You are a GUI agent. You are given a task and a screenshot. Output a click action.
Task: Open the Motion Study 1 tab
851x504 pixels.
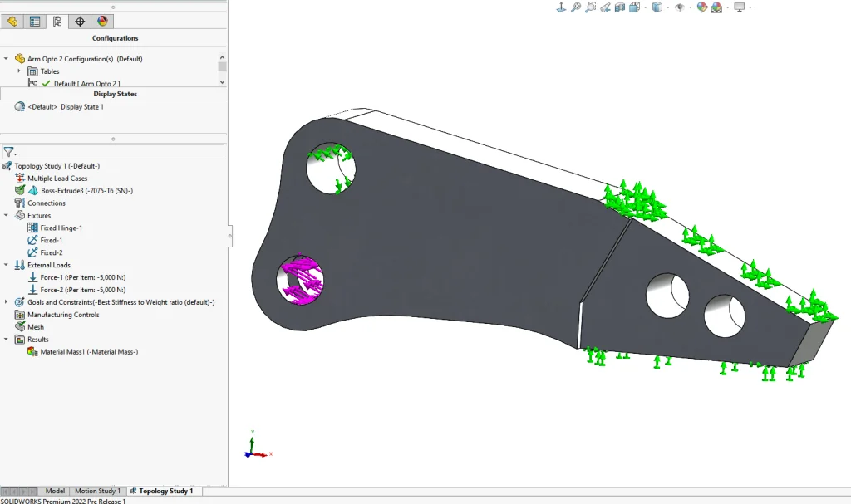click(96, 491)
